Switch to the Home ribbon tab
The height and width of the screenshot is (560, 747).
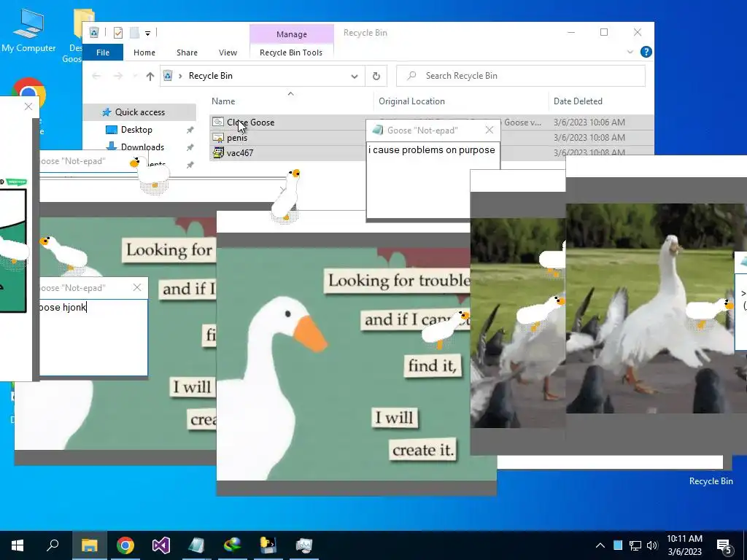144,52
